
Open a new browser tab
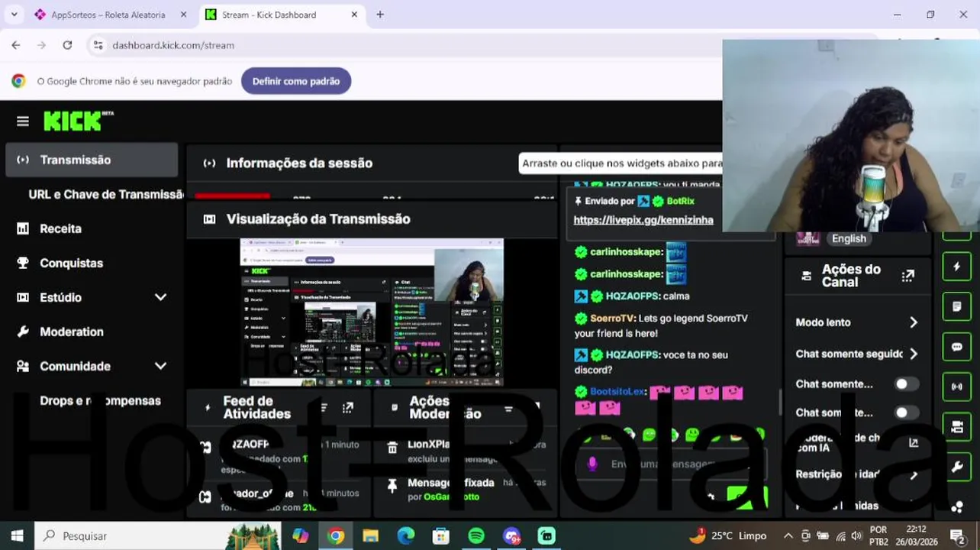pyautogui.click(x=380, y=15)
